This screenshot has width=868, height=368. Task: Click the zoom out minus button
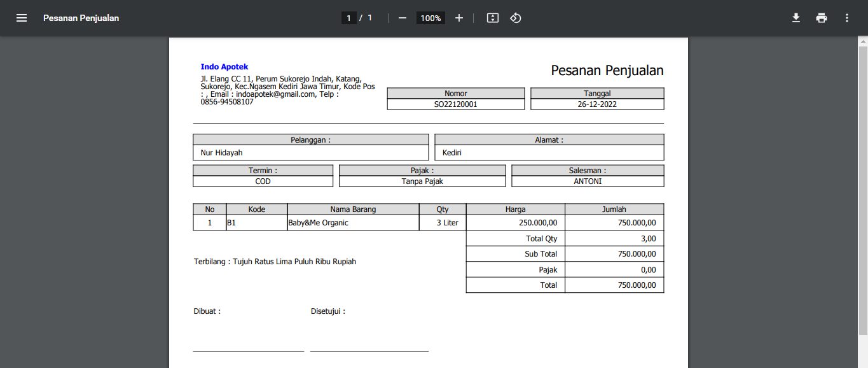[402, 18]
